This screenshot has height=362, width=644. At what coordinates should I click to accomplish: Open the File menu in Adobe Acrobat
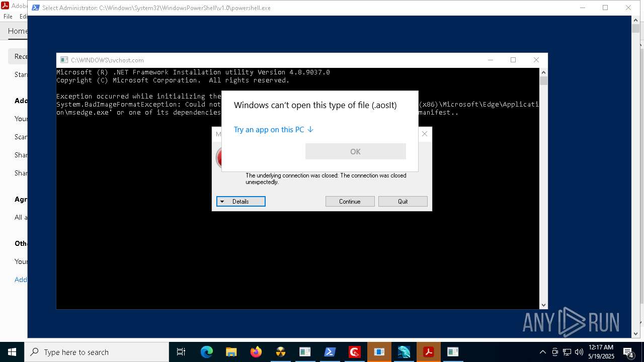(8, 16)
